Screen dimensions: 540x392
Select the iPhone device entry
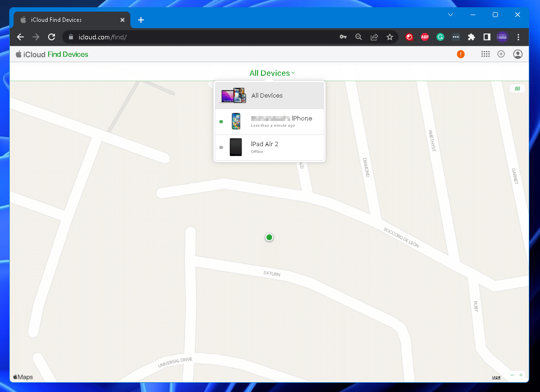[269, 121]
